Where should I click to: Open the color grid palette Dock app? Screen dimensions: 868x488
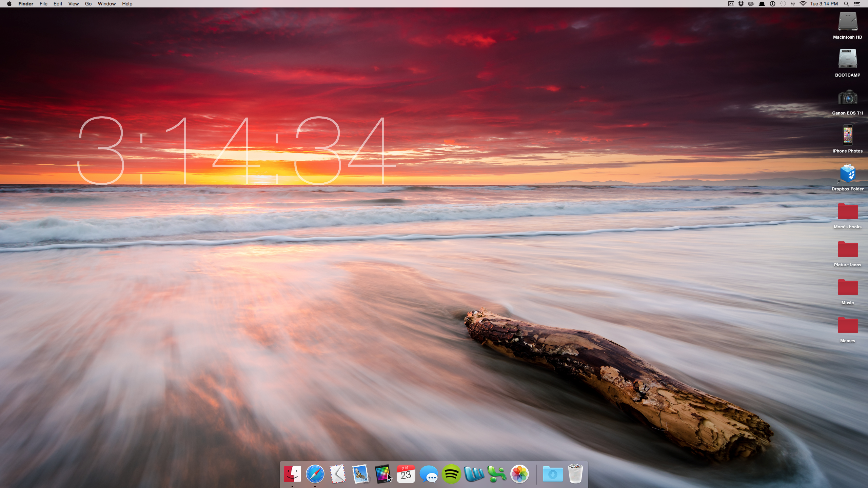382,474
